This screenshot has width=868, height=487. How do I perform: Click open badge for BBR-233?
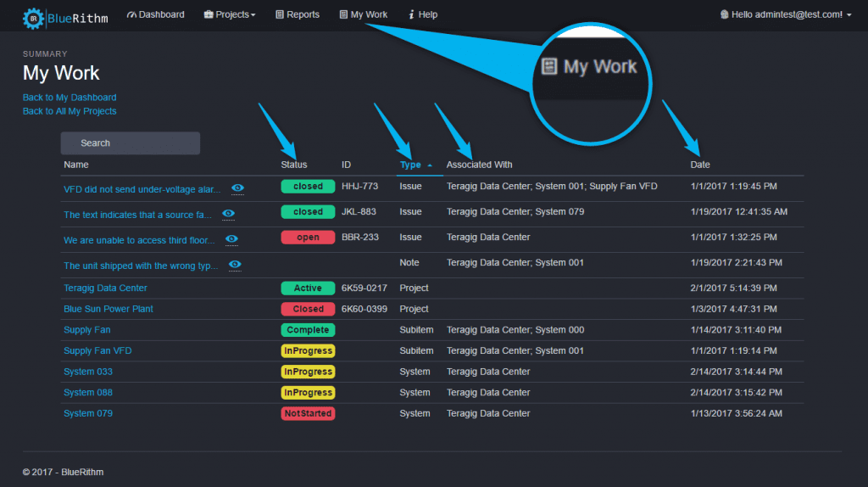(308, 237)
